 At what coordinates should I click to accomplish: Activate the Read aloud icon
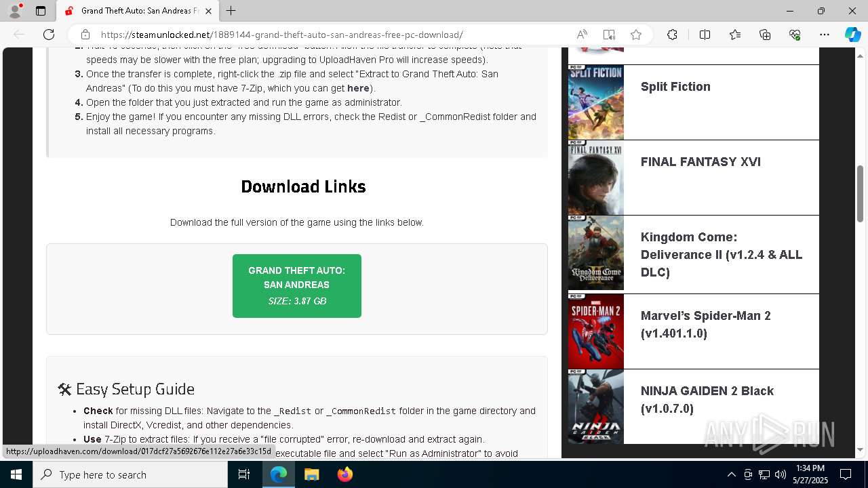[582, 35]
